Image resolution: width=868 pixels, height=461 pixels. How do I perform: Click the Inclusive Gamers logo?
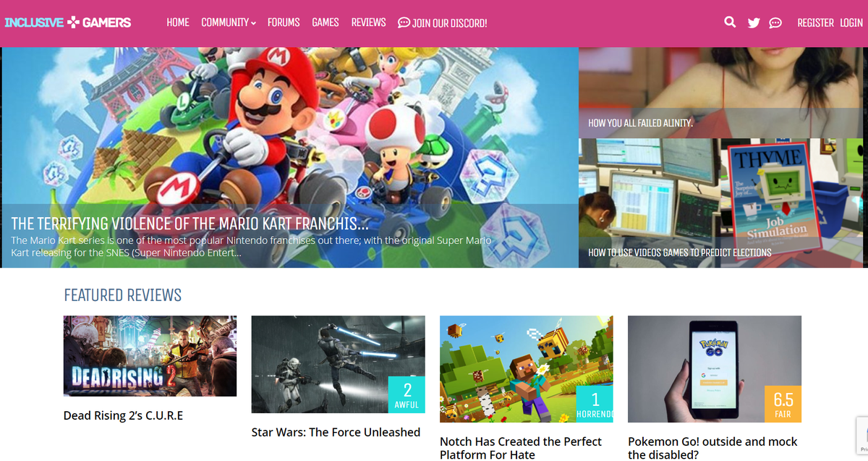coord(68,22)
